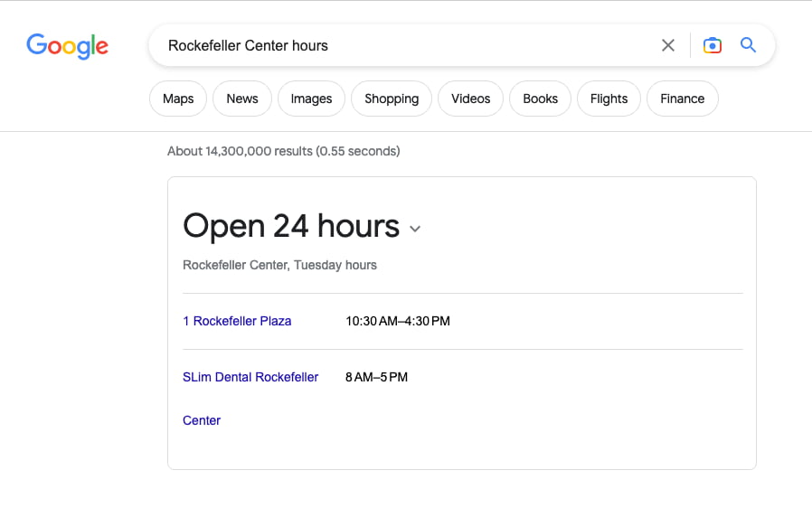812x508 pixels.
Task: Click Rockefeller Center, Tuesday hours caption
Action: coord(279,265)
